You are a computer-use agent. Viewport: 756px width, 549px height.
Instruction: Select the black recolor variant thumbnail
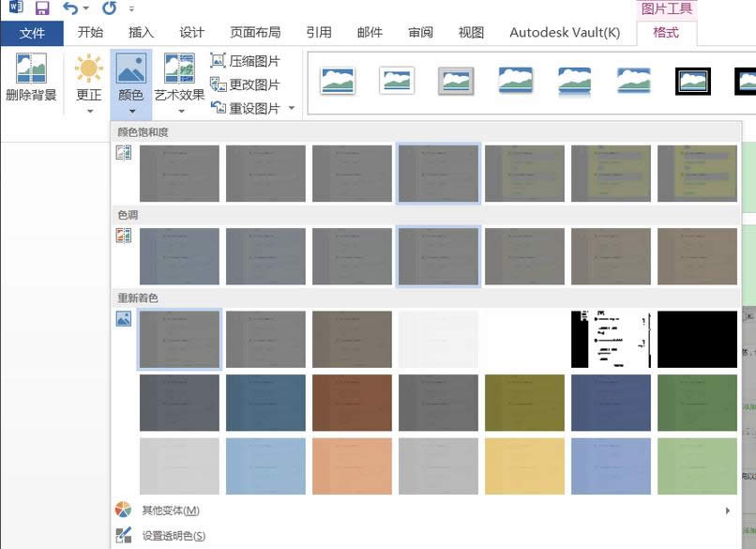(696, 339)
